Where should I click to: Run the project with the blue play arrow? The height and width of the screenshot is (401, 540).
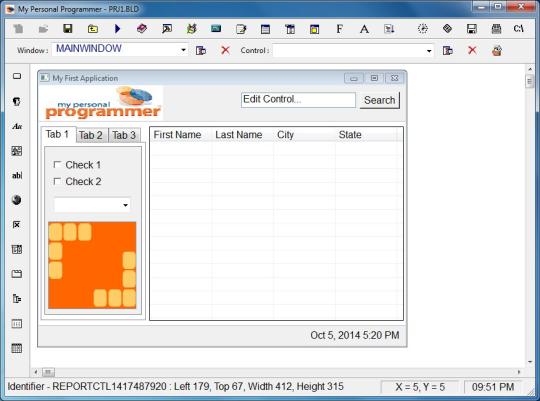pos(117,29)
